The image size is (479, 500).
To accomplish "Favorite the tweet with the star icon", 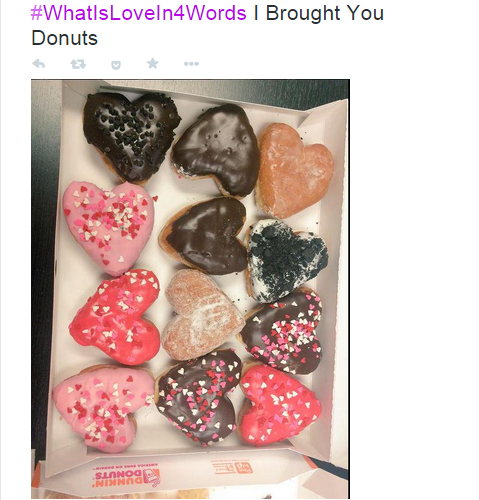I will pyautogui.click(x=153, y=63).
